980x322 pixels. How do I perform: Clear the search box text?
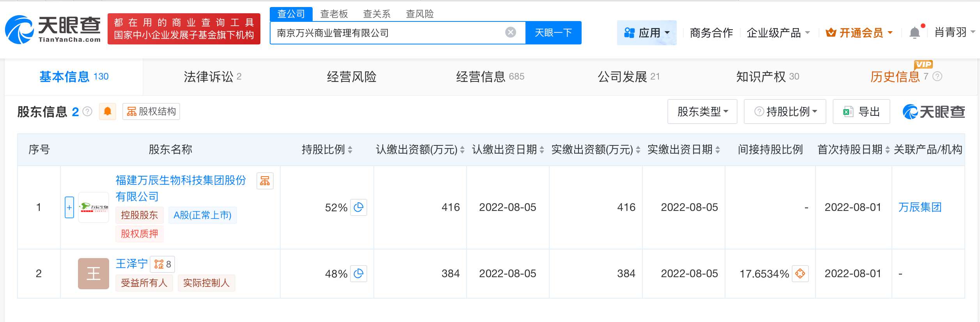510,32
